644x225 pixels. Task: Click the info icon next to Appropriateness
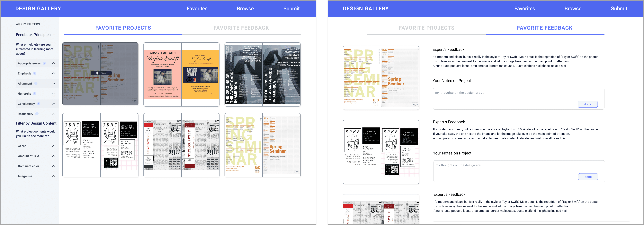[x=44, y=63]
